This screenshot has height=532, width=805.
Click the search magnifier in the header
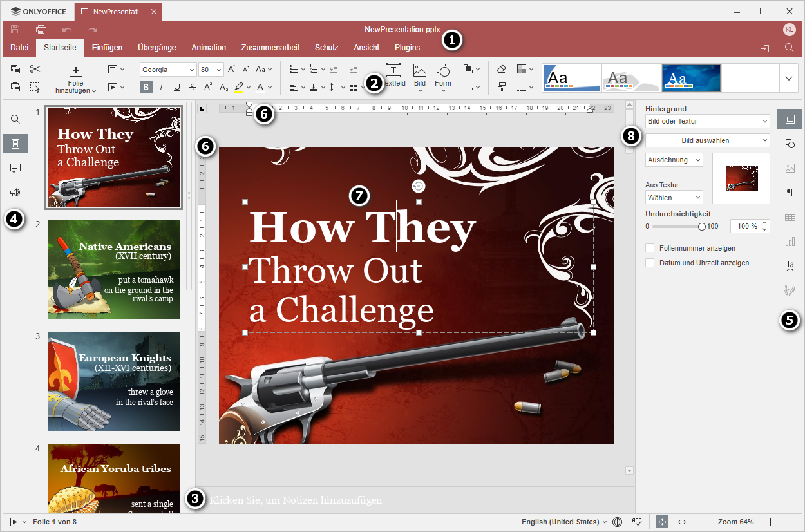pyautogui.click(x=790, y=48)
